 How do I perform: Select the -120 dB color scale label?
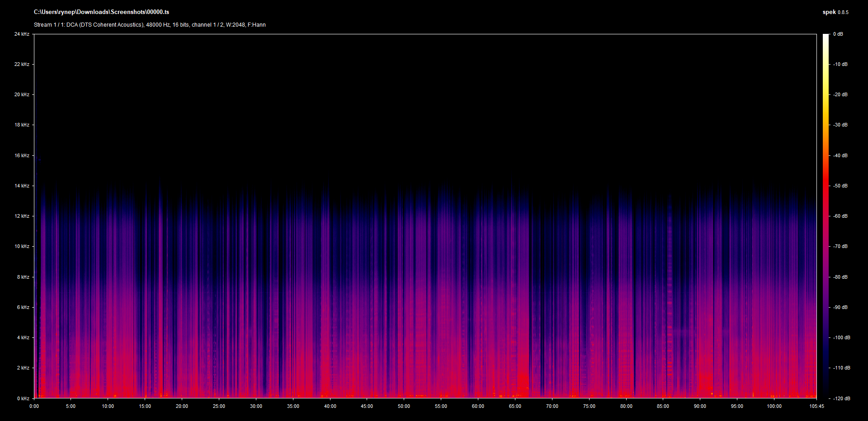(841, 398)
